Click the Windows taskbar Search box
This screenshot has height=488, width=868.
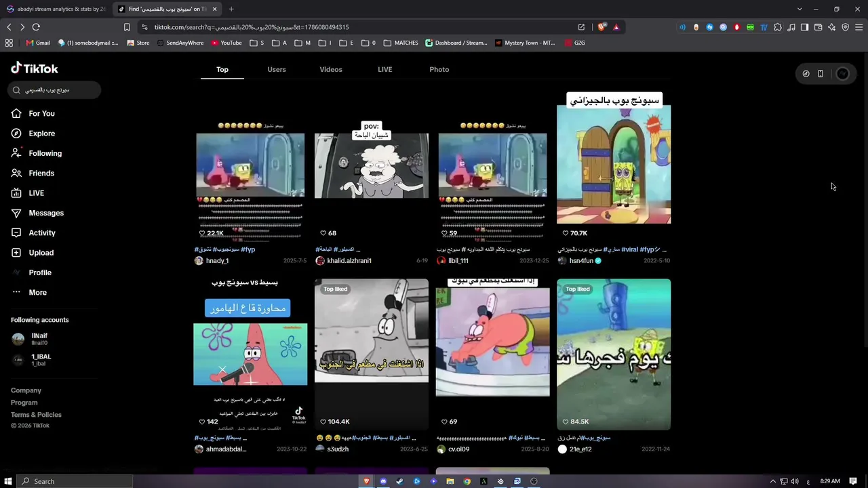75,481
